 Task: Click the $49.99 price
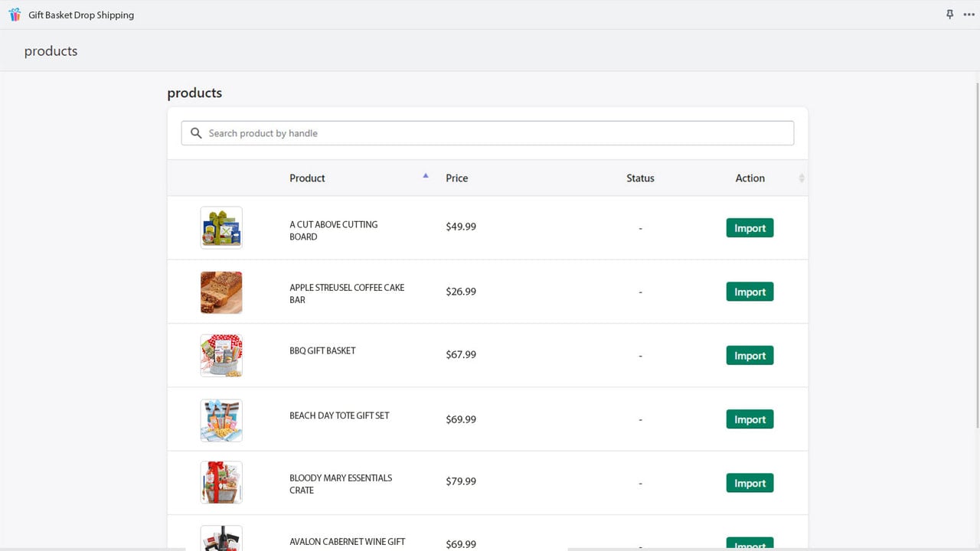pos(461,227)
